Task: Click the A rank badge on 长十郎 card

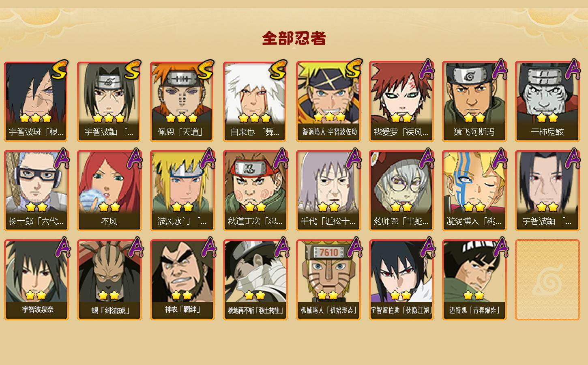Action: [61, 158]
